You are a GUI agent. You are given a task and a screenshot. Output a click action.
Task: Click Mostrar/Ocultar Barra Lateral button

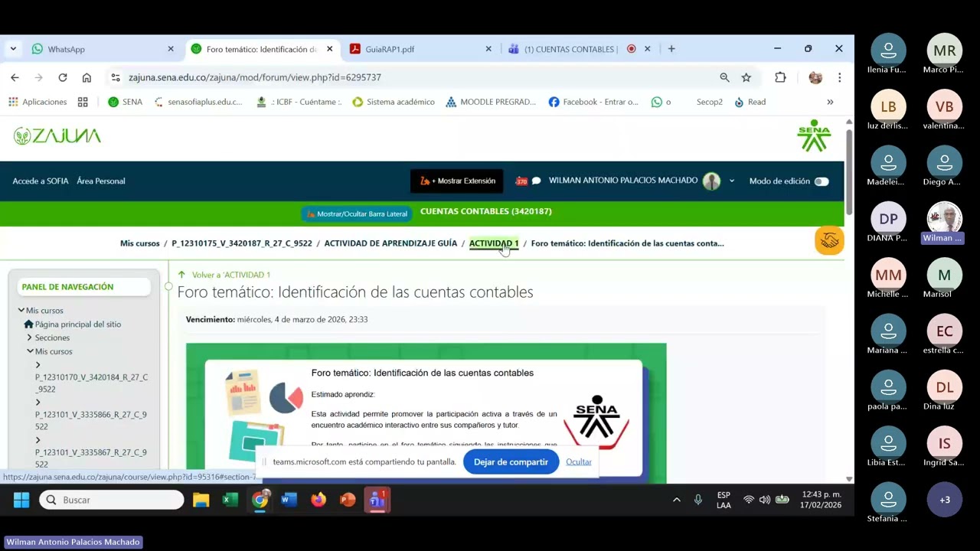[356, 214]
